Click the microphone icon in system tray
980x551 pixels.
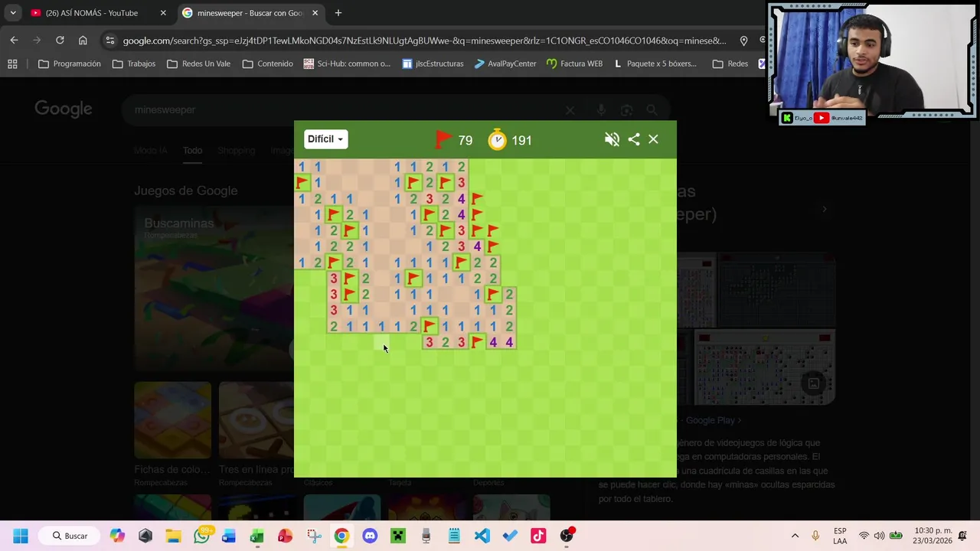pyautogui.click(x=815, y=536)
